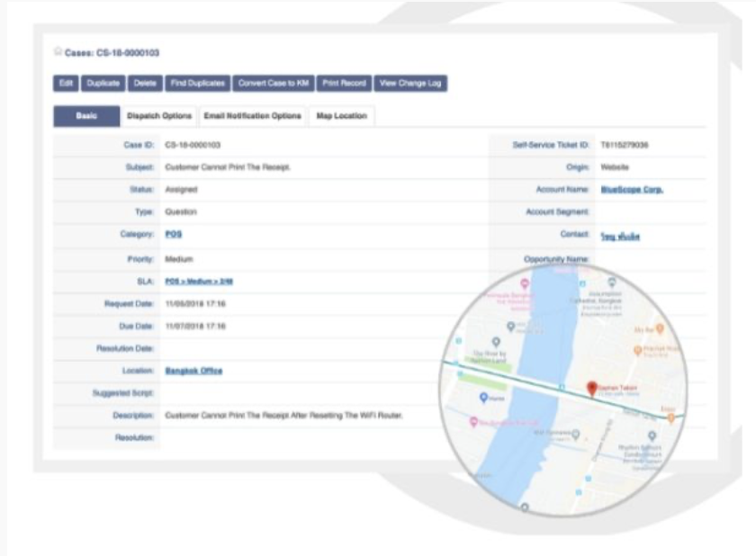Delete this case record
756x556 pixels.
tap(144, 84)
